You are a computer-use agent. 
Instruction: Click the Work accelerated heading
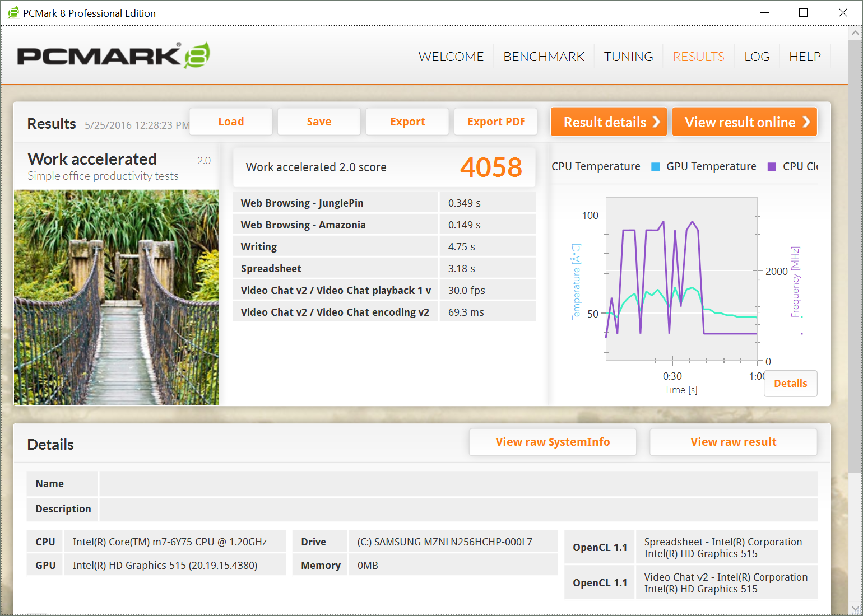click(x=92, y=159)
